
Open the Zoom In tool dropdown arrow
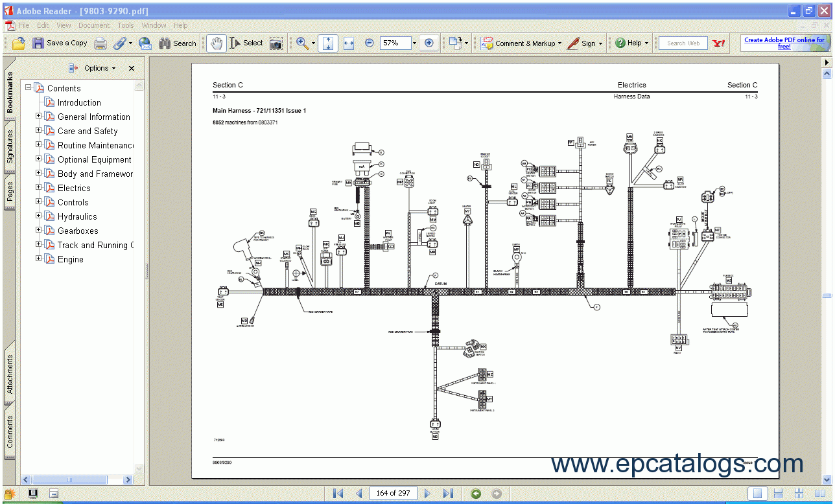tap(314, 44)
